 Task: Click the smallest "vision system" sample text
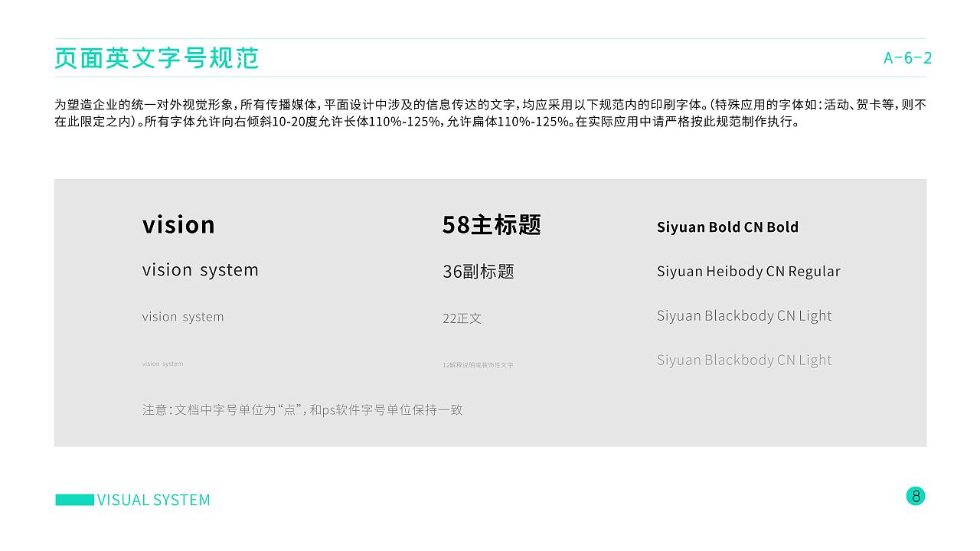pyautogui.click(x=162, y=364)
